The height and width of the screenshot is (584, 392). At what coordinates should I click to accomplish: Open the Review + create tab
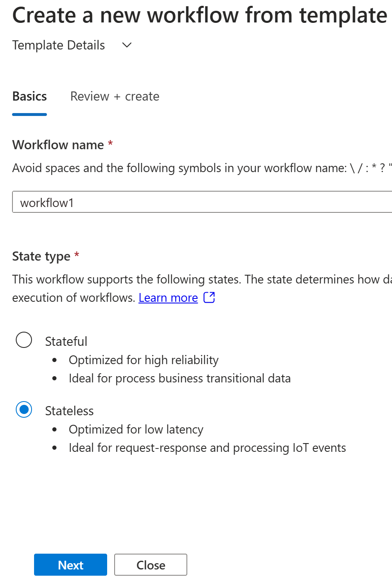115,96
